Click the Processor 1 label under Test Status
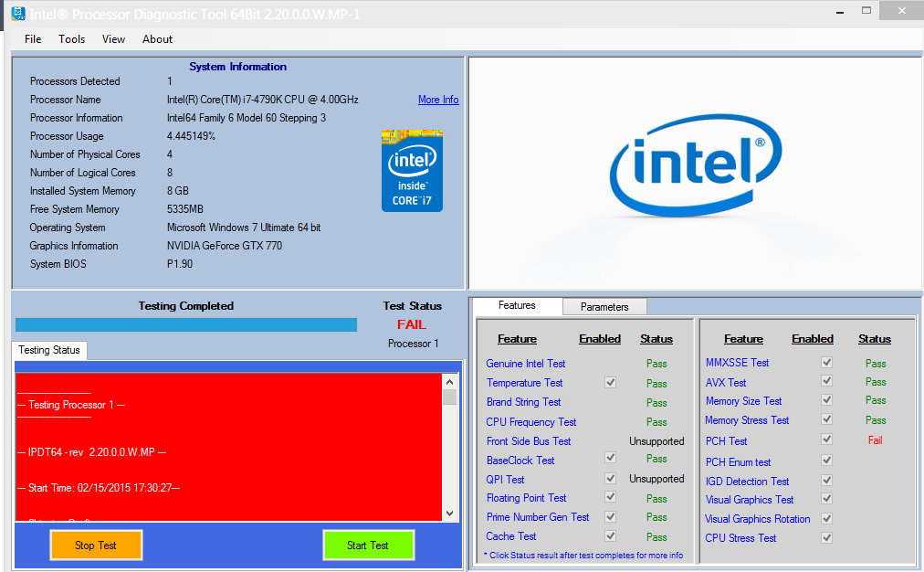924x572 pixels. point(413,344)
